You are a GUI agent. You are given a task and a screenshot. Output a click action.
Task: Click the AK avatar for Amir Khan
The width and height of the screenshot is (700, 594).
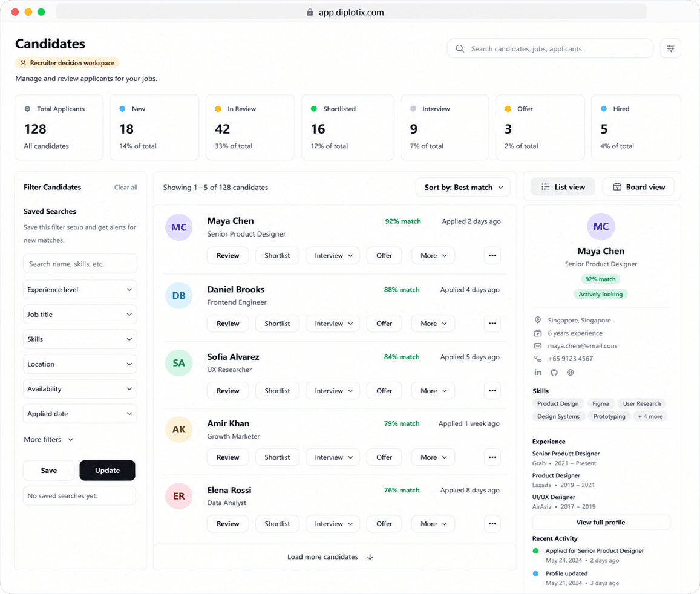(x=179, y=429)
